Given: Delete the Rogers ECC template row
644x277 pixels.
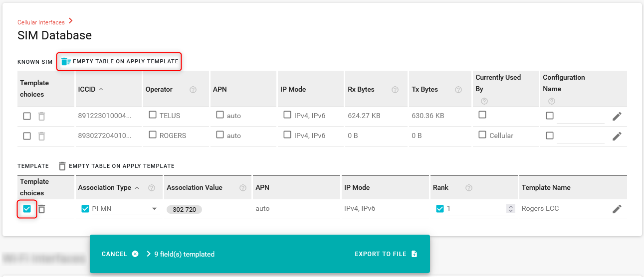Looking at the screenshot, I should (42, 209).
